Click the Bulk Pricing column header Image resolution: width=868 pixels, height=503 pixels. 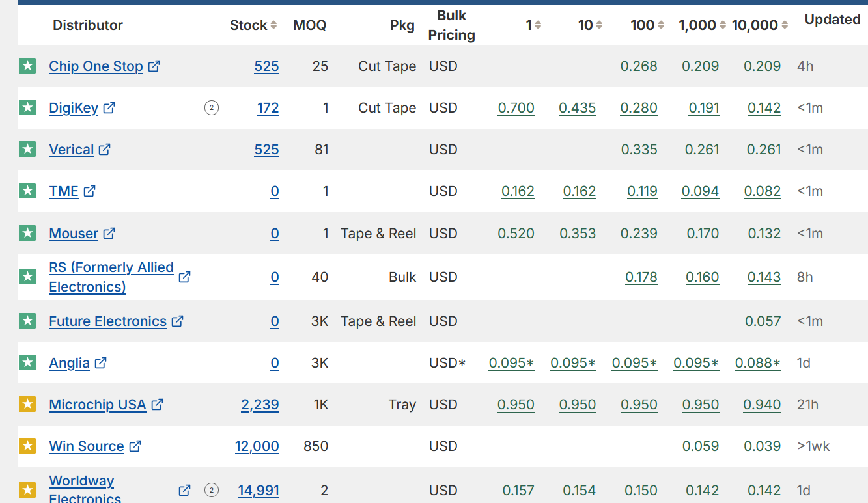click(452, 25)
